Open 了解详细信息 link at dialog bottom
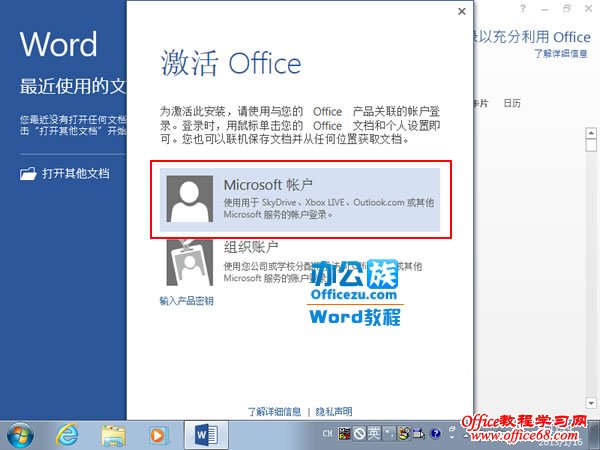 coord(274,412)
